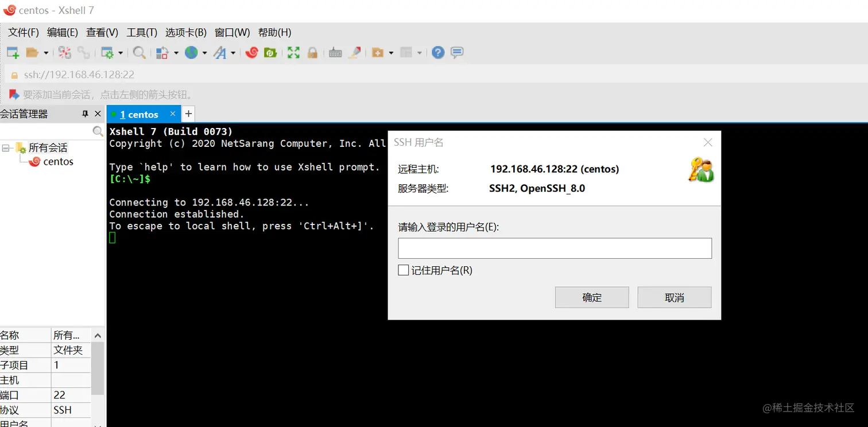Expand the Open session dropdown arrow
Viewport: 868px width, 427px height.
click(46, 53)
